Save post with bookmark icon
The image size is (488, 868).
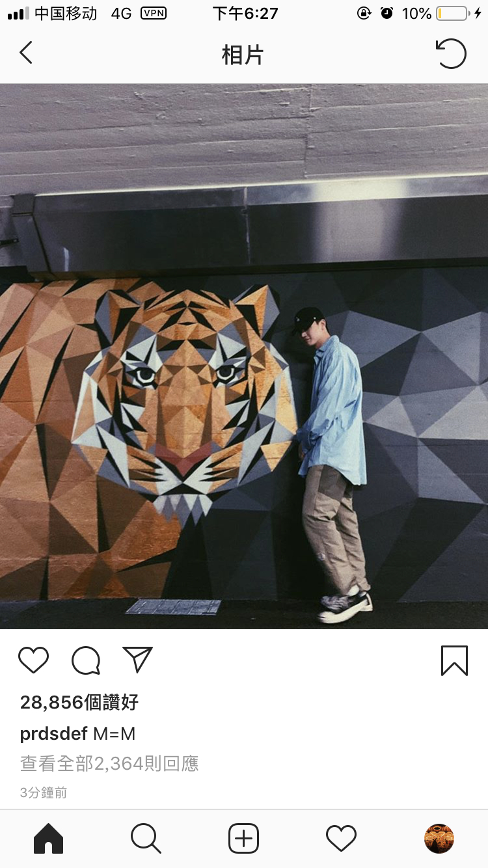pyautogui.click(x=454, y=660)
